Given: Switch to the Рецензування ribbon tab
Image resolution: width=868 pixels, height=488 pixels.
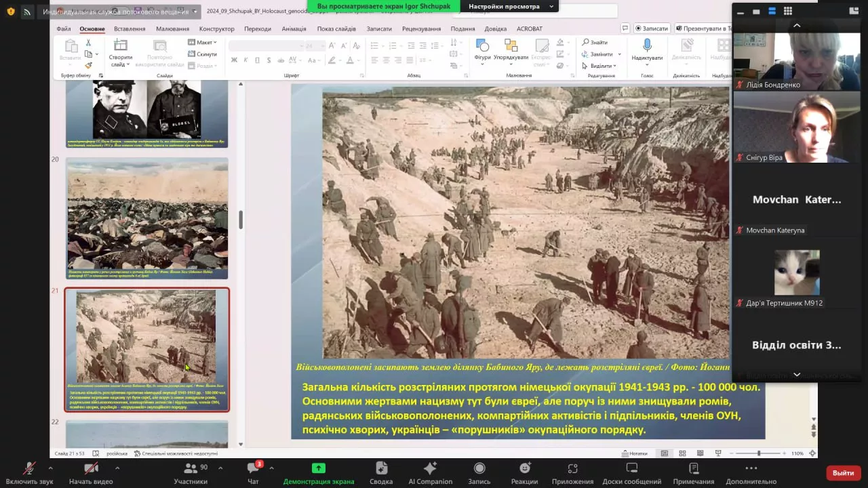Looking at the screenshot, I should 421,29.
